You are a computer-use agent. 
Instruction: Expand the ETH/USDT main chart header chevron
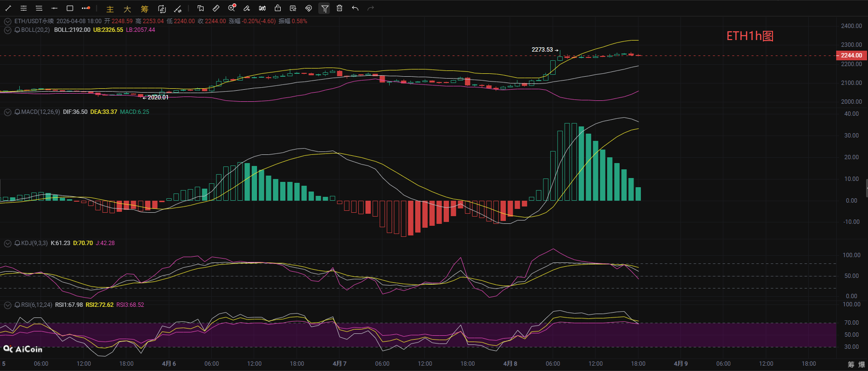point(8,21)
